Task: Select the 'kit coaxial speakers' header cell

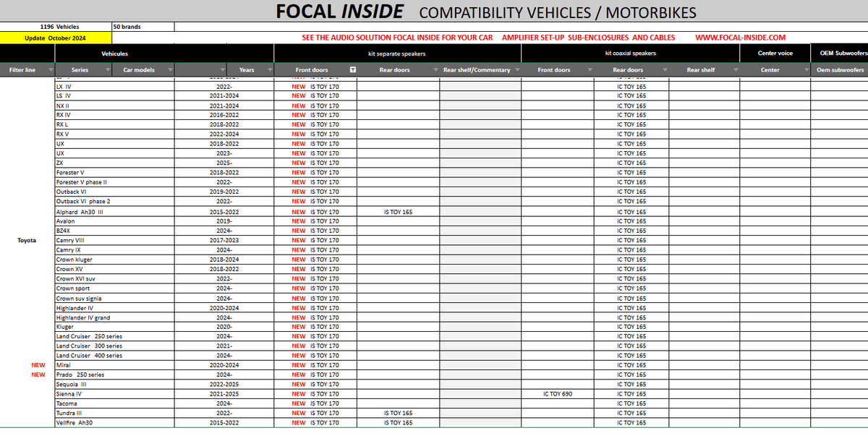Action: (630, 53)
